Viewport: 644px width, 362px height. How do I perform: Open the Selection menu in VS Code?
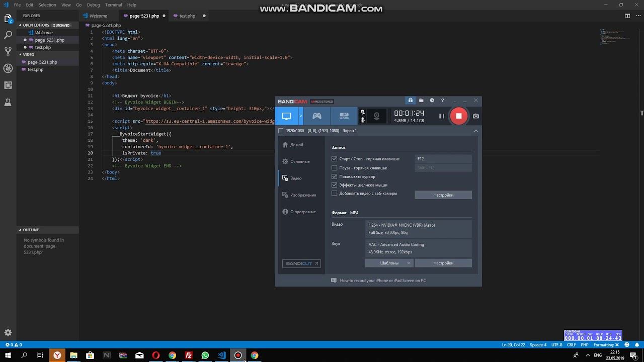click(x=47, y=5)
